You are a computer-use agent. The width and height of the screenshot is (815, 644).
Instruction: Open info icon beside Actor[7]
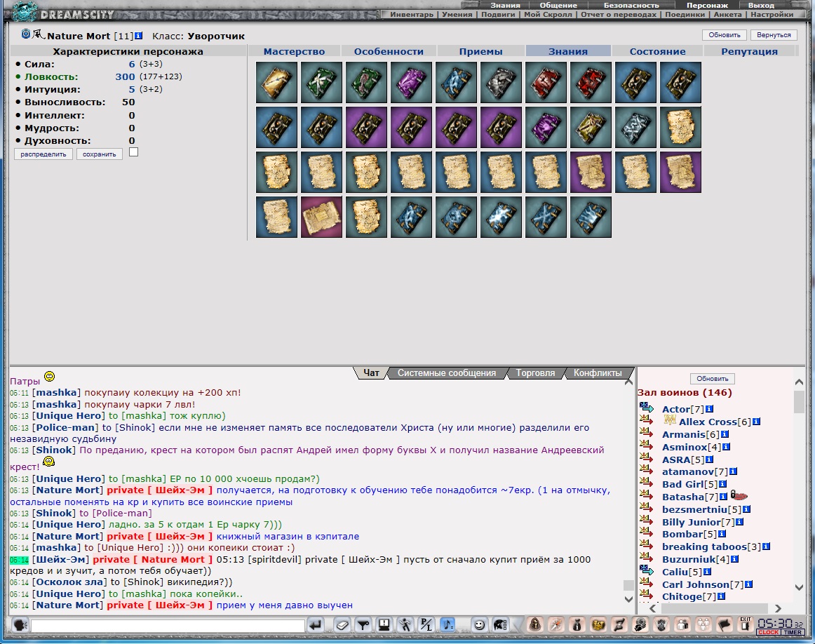pos(710,409)
